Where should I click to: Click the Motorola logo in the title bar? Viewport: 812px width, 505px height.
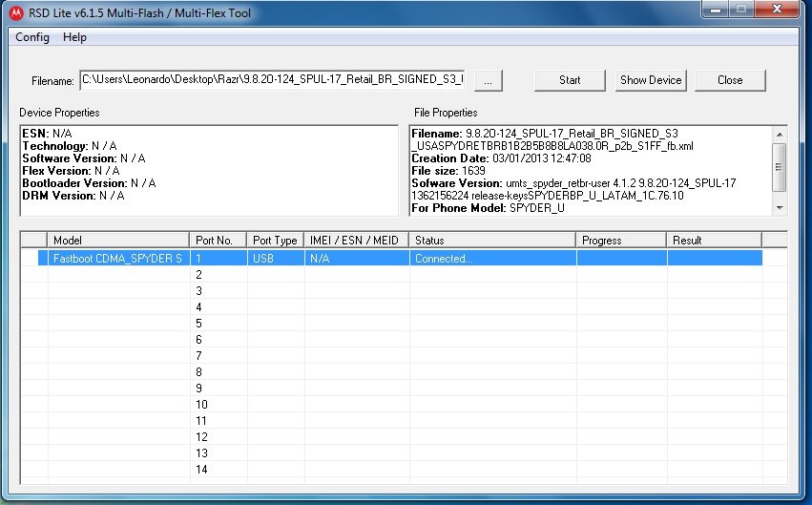(x=16, y=13)
